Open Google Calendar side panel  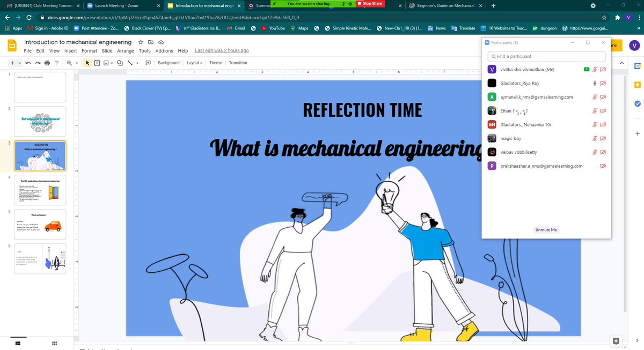pyautogui.click(x=637, y=65)
